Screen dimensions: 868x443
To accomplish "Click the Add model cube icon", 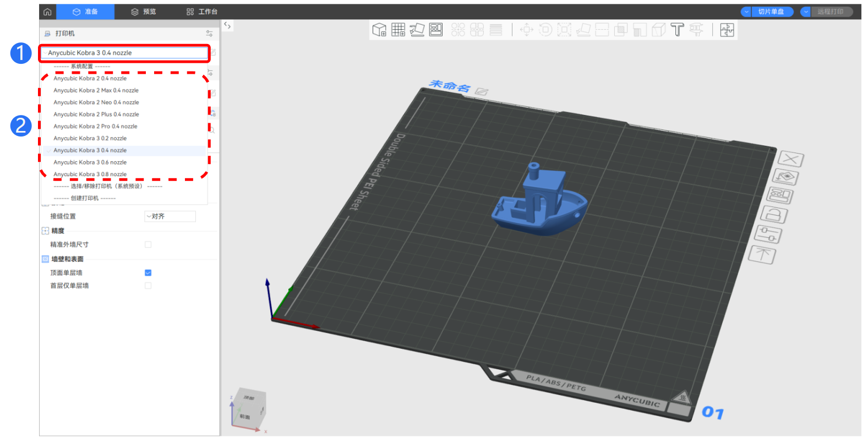I will coord(379,30).
